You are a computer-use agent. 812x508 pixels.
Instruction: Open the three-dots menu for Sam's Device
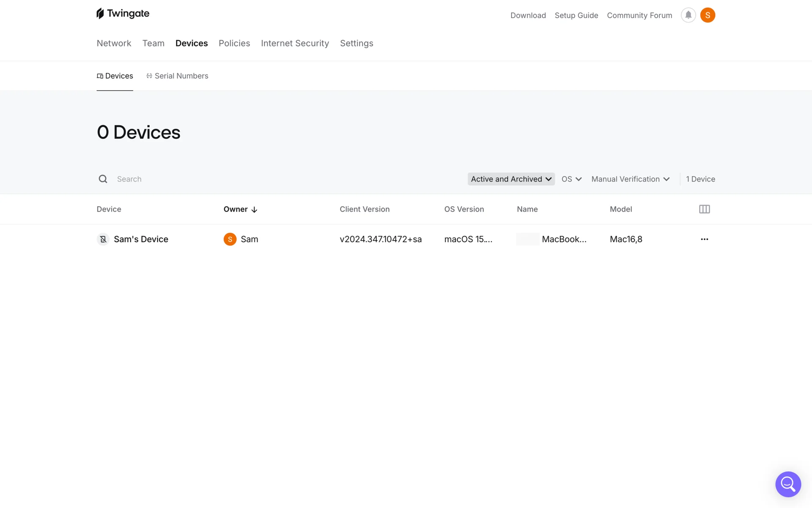(704, 239)
